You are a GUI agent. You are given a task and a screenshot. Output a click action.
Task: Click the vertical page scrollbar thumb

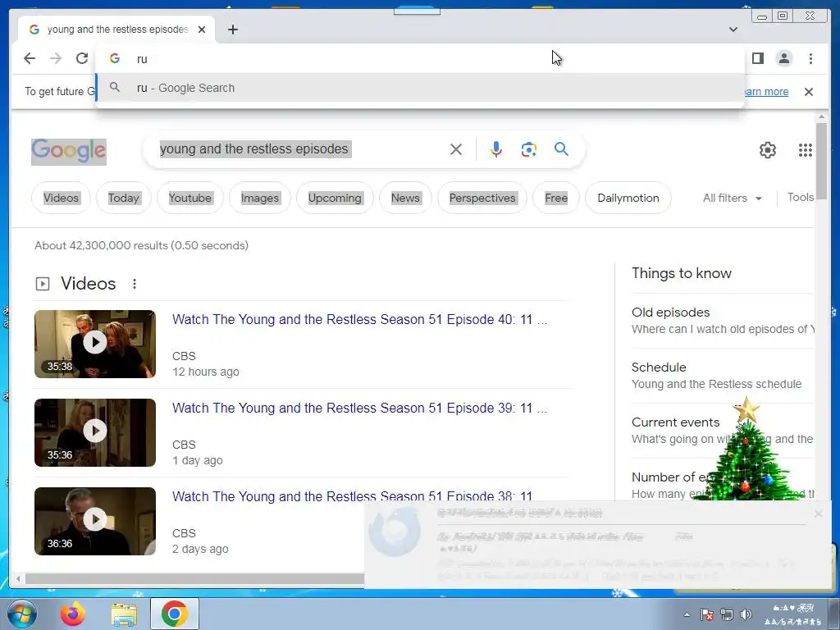click(x=820, y=161)
